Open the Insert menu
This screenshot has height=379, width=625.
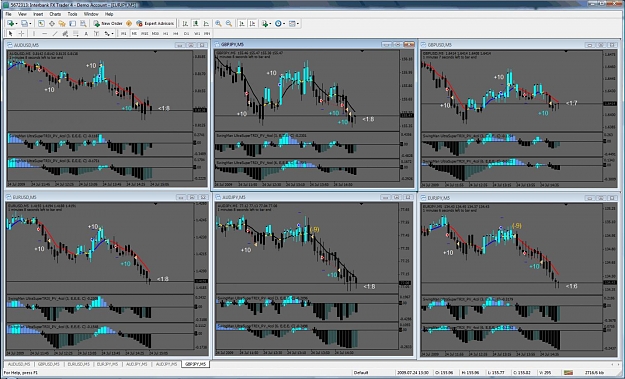tap(38, 14)
